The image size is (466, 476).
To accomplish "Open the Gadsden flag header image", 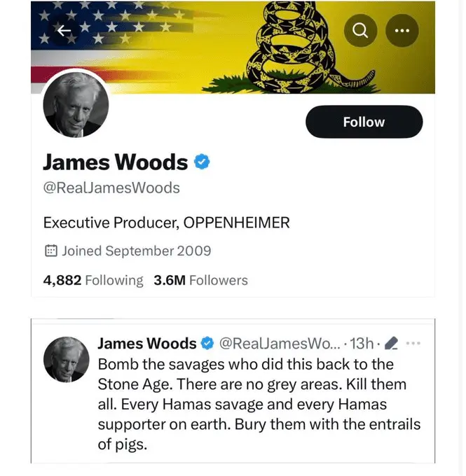I will [233, 48].
